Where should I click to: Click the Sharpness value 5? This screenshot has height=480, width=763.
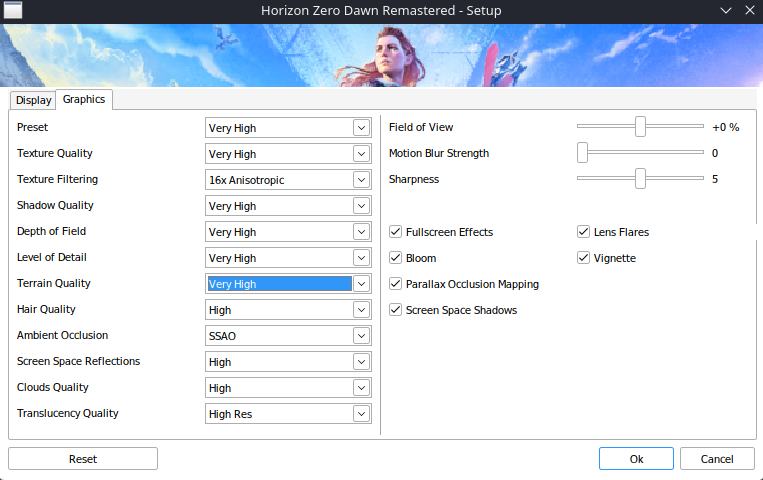coord(715,179)
